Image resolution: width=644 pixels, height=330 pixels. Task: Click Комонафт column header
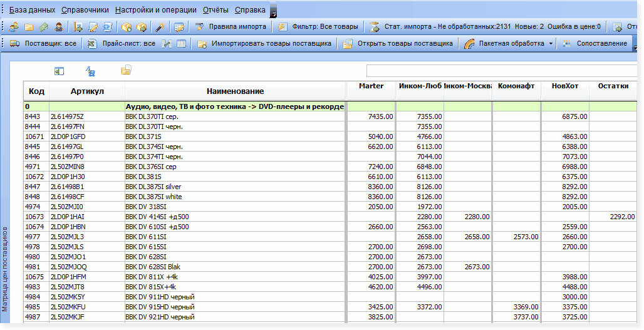(516, 86)
